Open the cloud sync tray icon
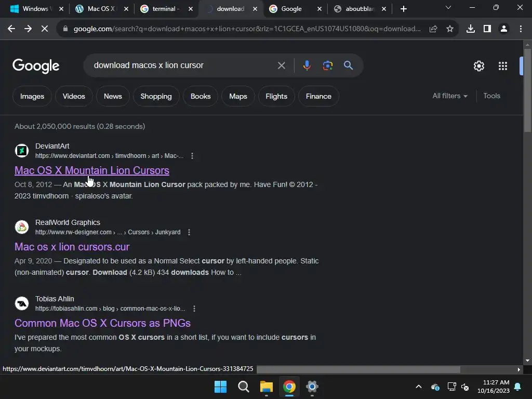532x399 pixels. (435, 387)
